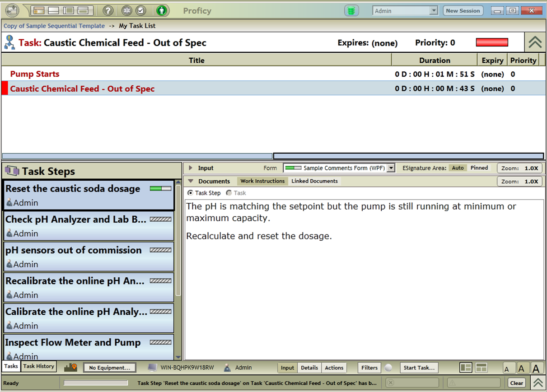Toggle the Details view button
Image resolution: width=547 pixels, height=392 pixels.
click(x=309, y=368)
